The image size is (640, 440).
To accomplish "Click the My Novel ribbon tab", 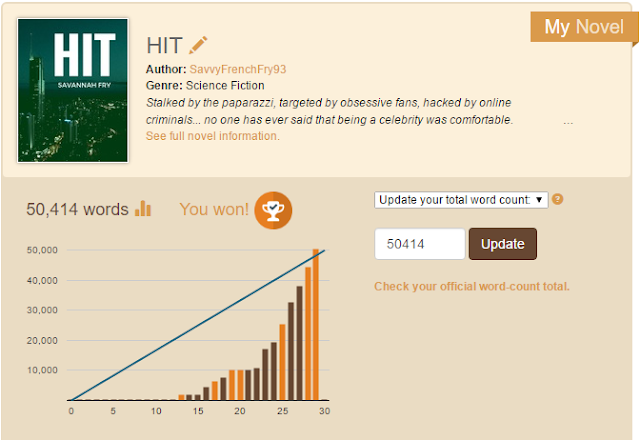I will pos(584,27).
